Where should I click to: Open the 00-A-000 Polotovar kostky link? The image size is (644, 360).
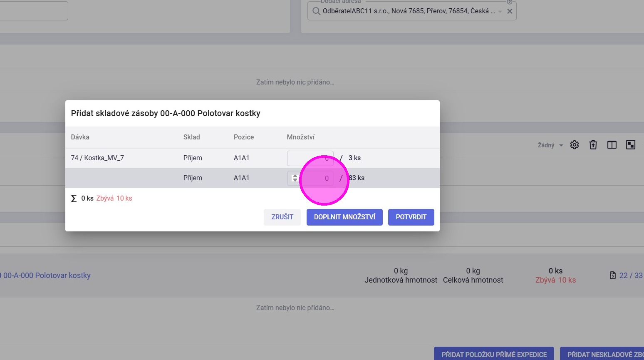pyautogui.click(x=47, y=276)
